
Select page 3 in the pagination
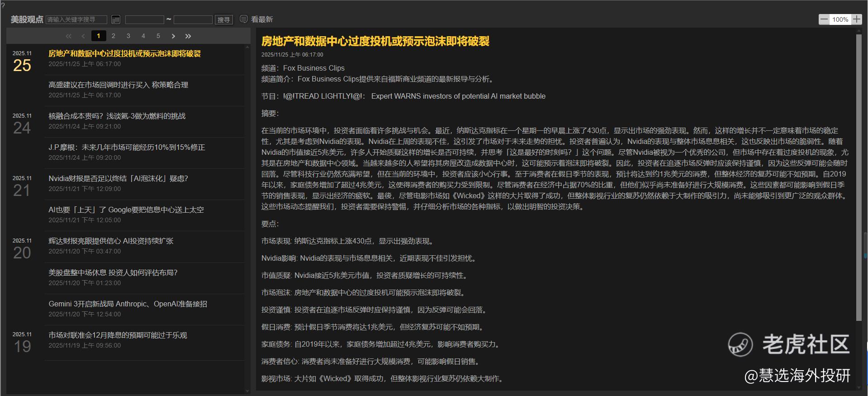128,36
